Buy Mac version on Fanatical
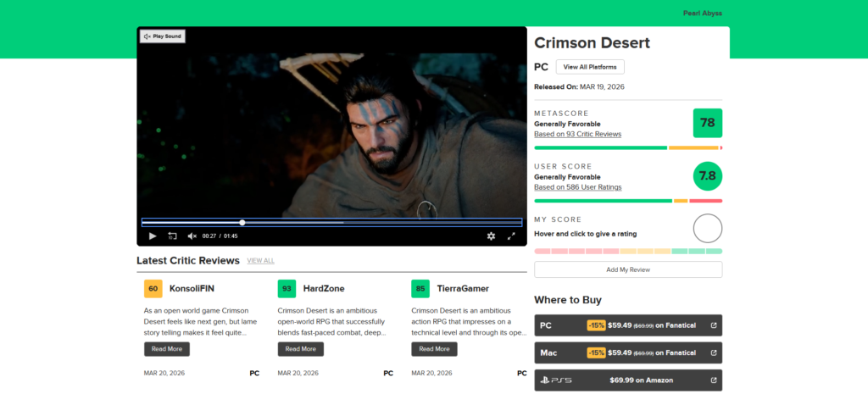This screenshot has height=394, width=868. click(628, 353)
